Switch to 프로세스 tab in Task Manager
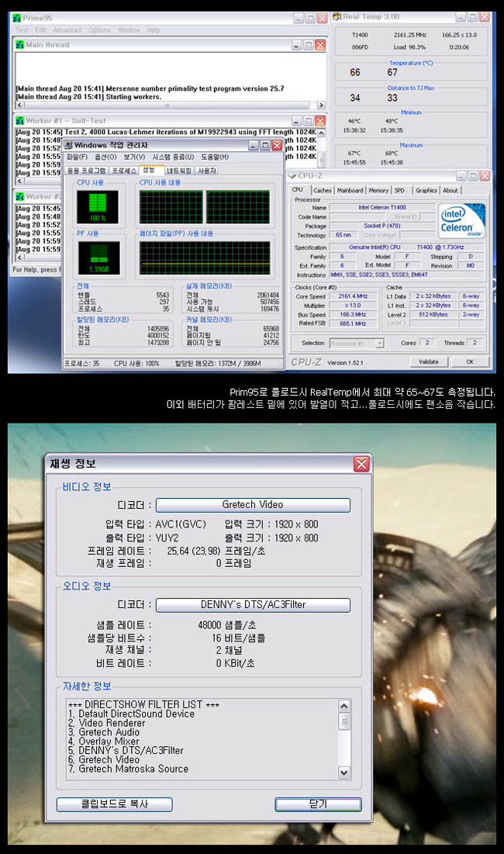The image size is (504, 854). (x=123, y=171)
